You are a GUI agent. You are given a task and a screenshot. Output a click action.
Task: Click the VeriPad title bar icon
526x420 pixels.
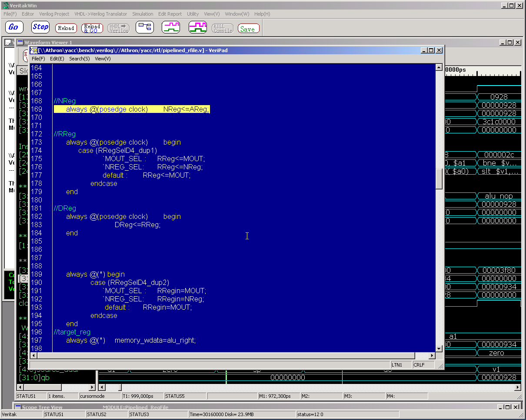tap(34, 50)
